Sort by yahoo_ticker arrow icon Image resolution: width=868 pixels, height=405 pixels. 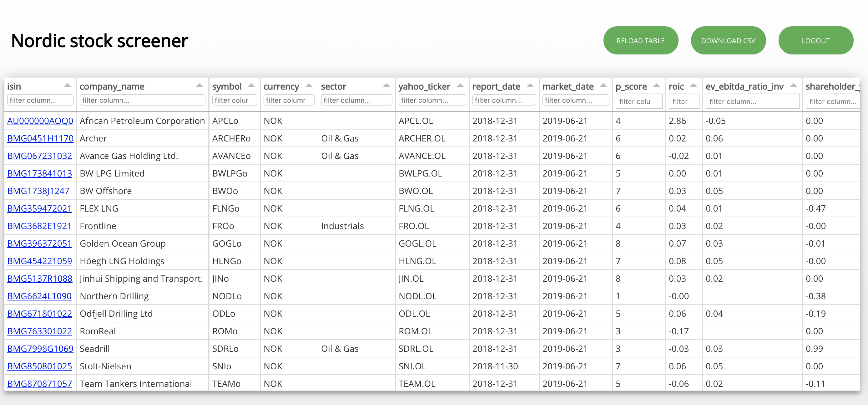tap(460, 86)
